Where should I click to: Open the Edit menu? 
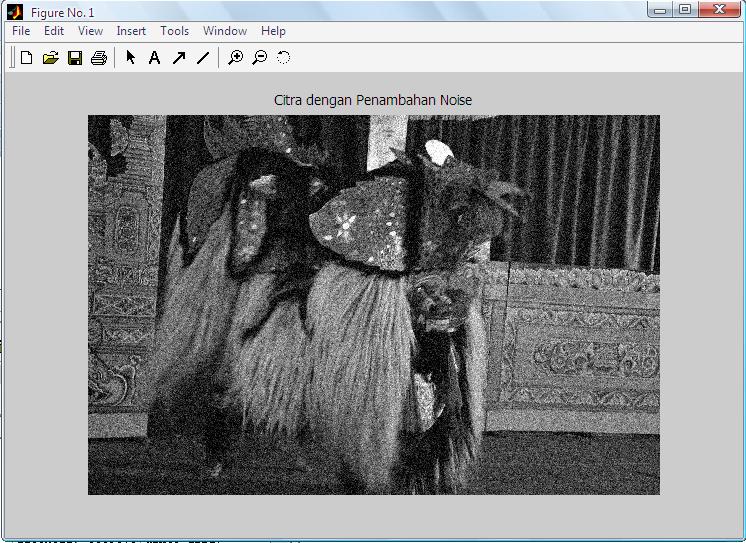(54, 31)
